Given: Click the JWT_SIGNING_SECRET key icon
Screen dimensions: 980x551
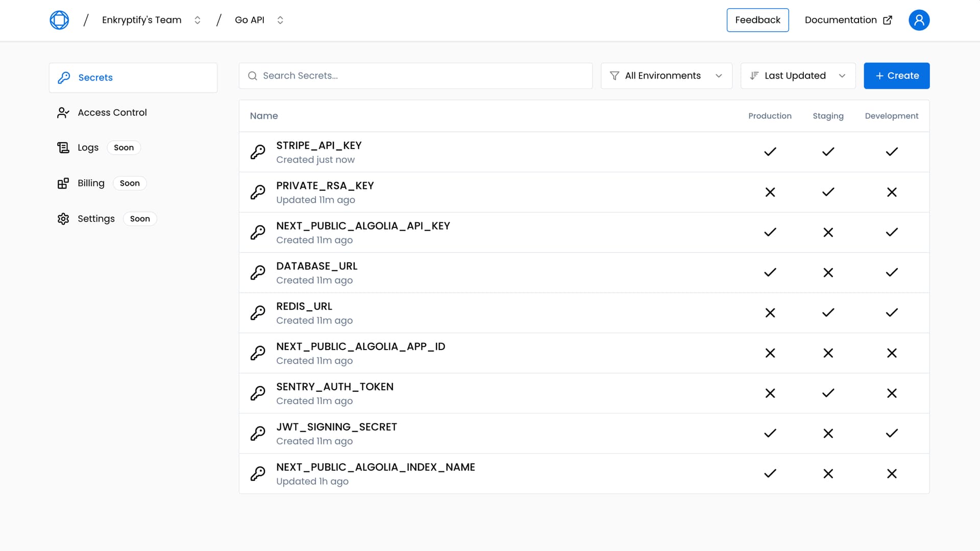Looking at the screenshot, I should tap(258, 433).
